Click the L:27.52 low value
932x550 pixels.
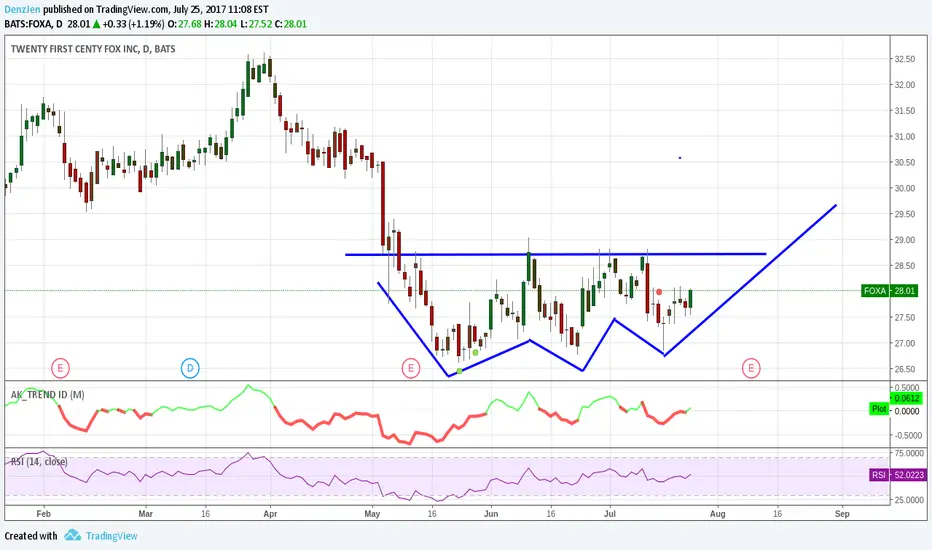(x=256, y=24)
